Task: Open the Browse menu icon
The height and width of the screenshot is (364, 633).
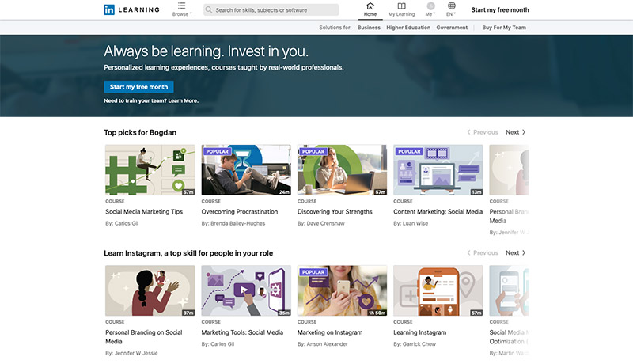Action: coord(182,6)
